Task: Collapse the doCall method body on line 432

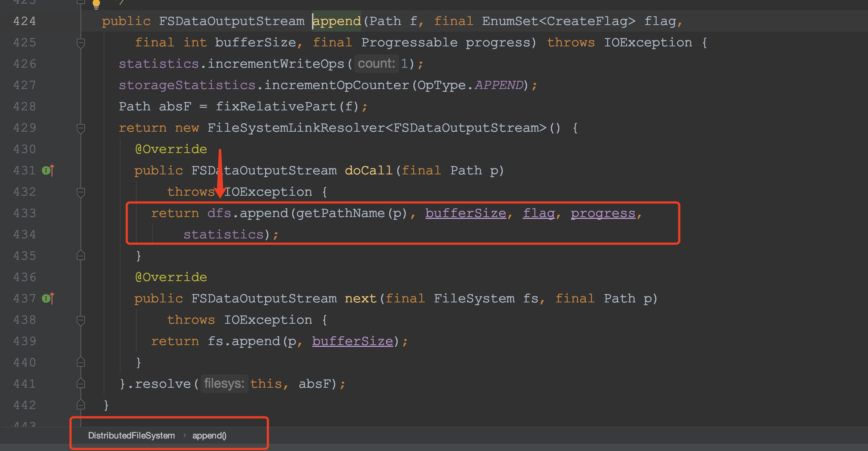Action: coord(80,192)
